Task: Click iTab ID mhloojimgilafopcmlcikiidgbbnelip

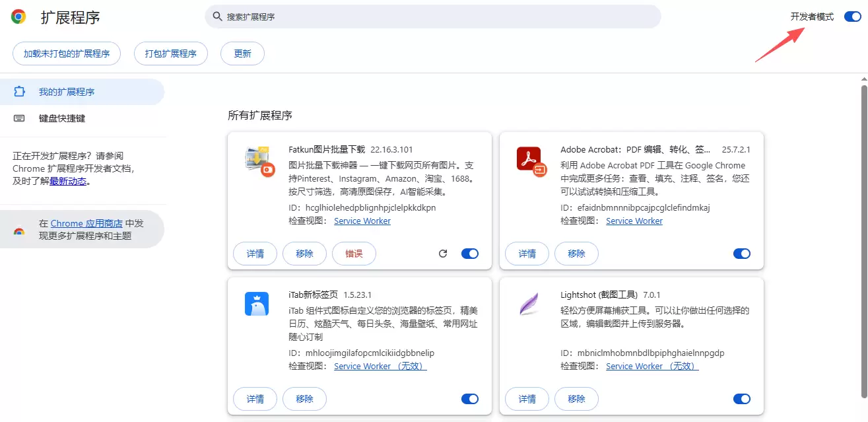Action: [x=370, y=353]
